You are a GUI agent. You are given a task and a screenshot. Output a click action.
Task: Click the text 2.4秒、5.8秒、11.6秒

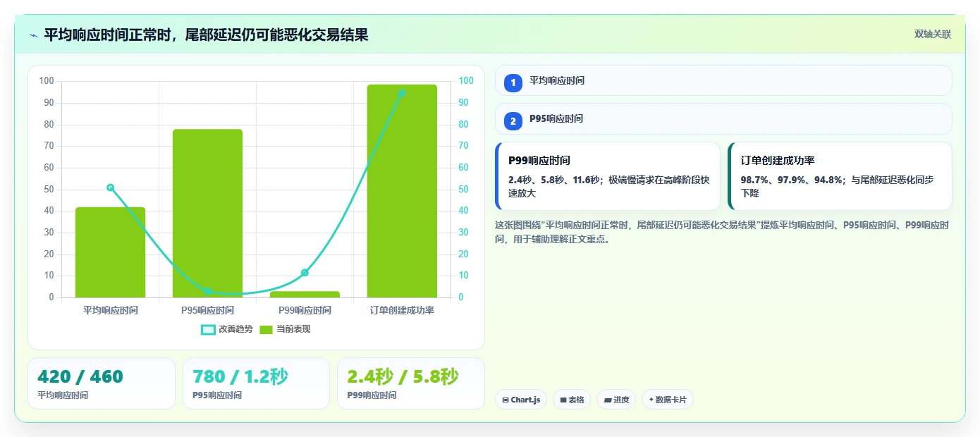[x=553, y=180]
